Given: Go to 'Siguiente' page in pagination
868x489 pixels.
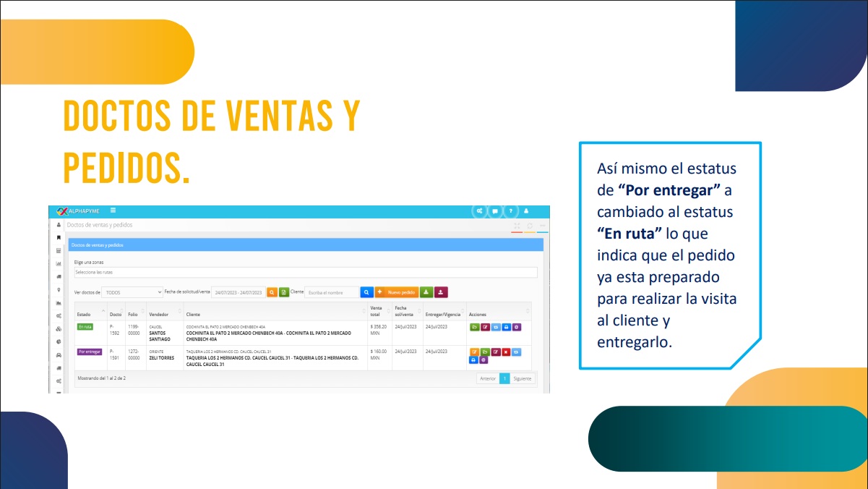Looking at the screenshot, I should [522, 378].
